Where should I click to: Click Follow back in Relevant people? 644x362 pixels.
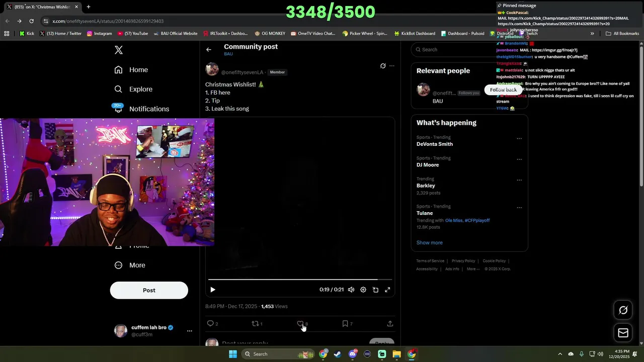(503, 89)
